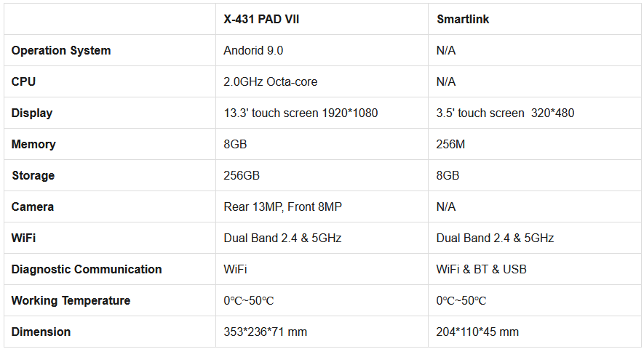The image size is (644, 349).
Task: Select the Smartlink column header
Action: [463, 20]
